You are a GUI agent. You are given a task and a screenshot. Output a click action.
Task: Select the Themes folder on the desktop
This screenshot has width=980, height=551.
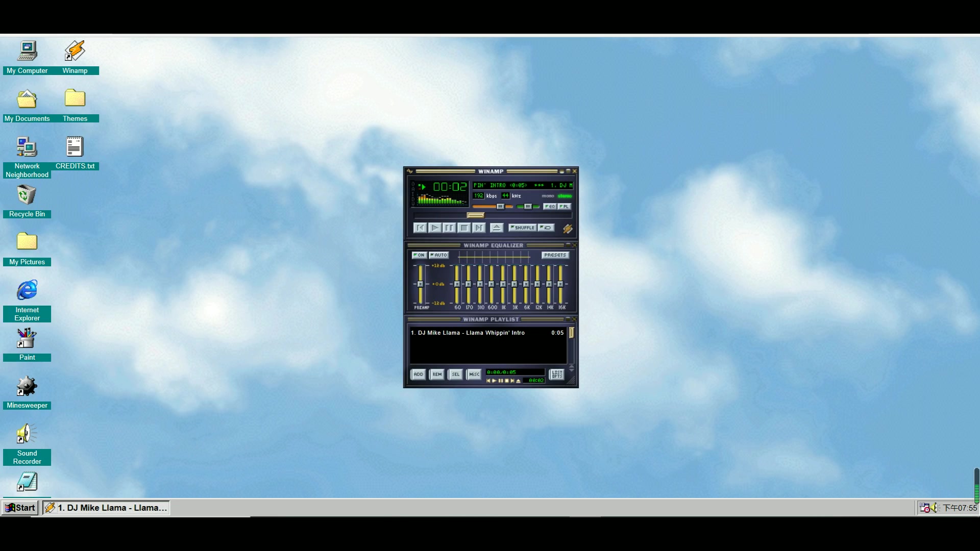(x=75, y=105)
